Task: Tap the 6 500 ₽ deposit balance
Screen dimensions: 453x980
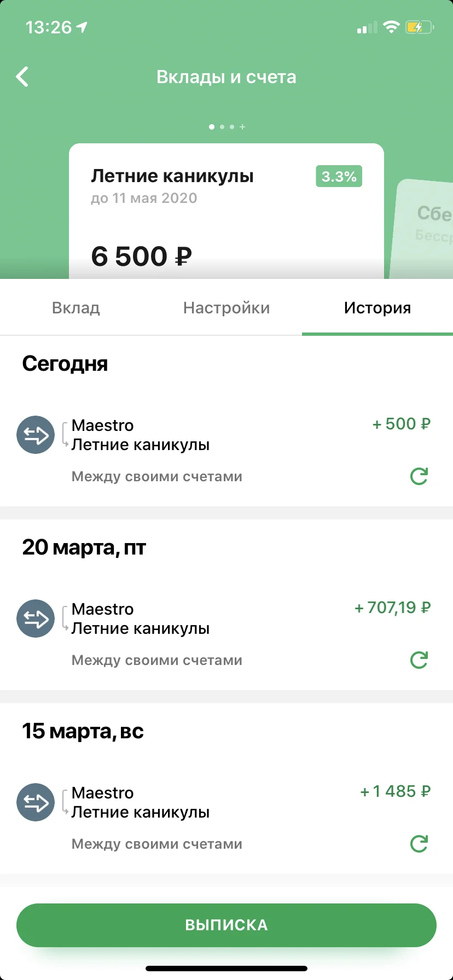Action: 141,256
